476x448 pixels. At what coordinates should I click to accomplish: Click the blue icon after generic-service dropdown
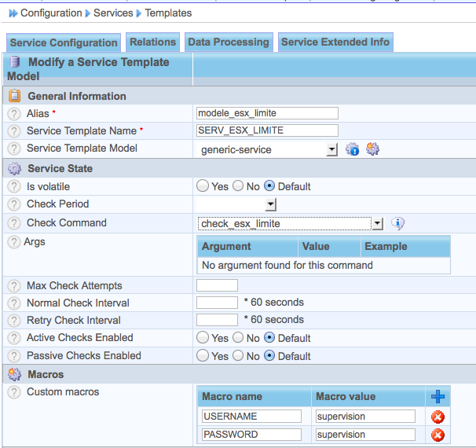coord(353,149)
